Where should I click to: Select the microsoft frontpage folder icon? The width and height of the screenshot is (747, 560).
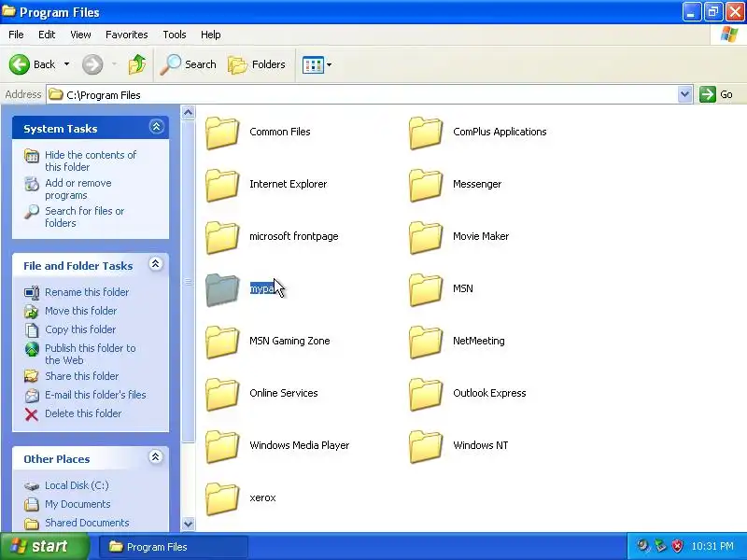click(x=222, y=238)
